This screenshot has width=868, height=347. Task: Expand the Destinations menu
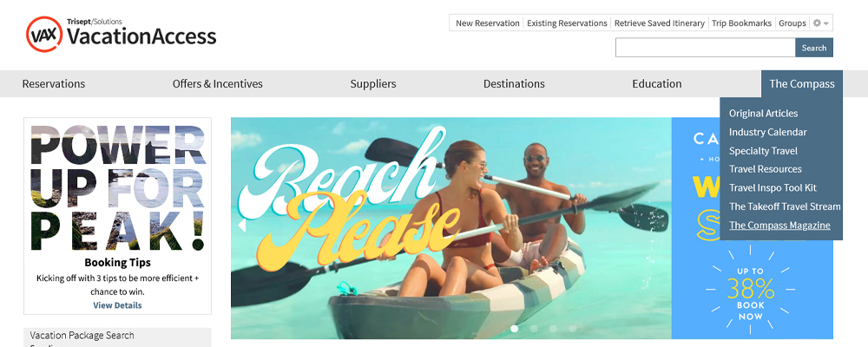514,83
